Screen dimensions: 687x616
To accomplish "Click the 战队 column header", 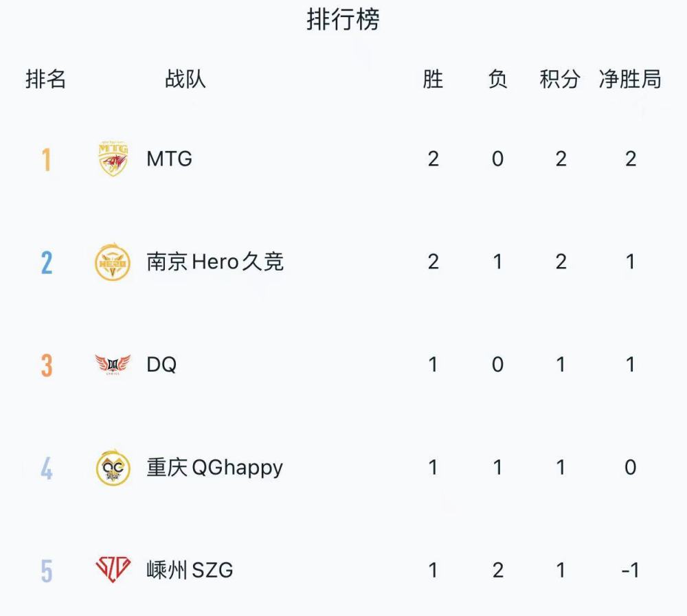I will [x=185, y=79].
